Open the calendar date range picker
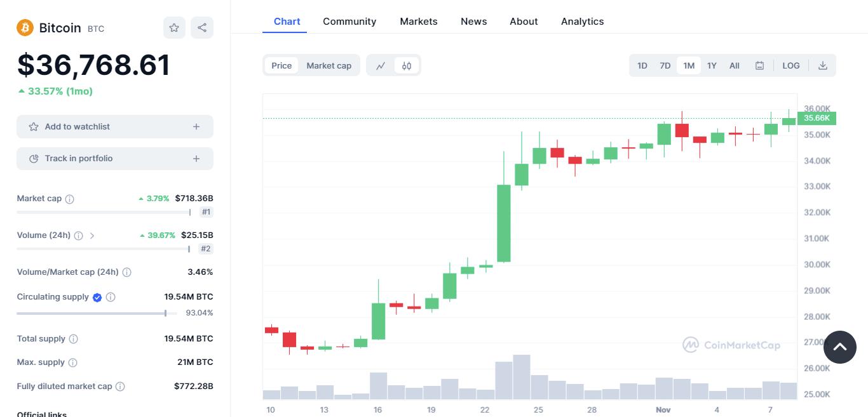The image size is (868, 417). [759, 65]
